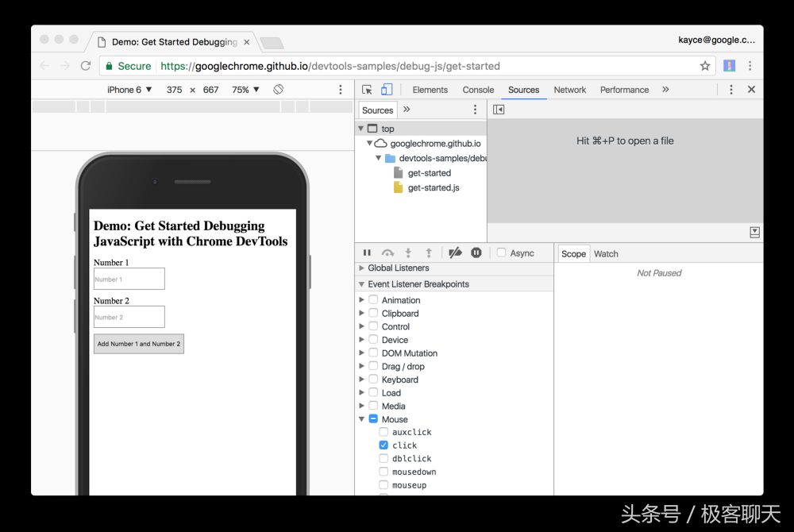Viewport: 794px width, 532px height.
Task: Click the pause script execution icon
Action: [367, 253]
